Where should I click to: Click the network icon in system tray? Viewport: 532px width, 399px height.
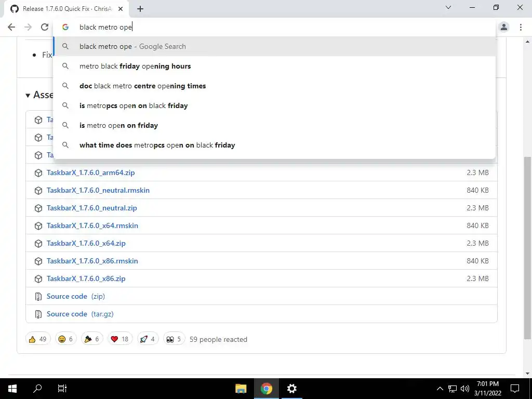[453, 389]
